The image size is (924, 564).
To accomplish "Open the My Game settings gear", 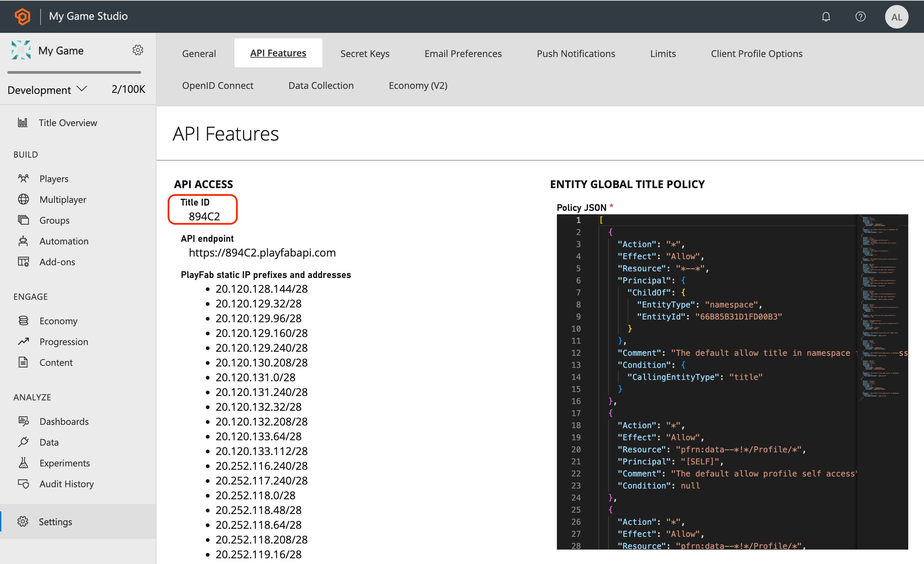I will (137, 50).
